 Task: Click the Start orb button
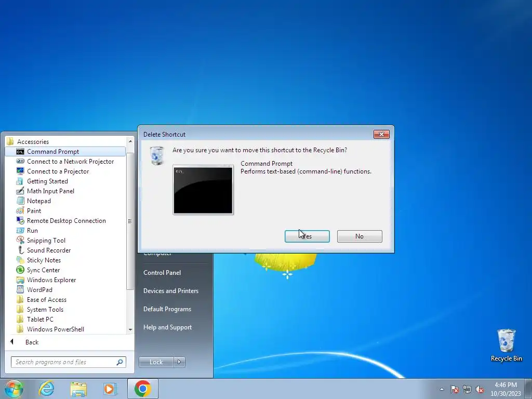(x=14, y=389)
